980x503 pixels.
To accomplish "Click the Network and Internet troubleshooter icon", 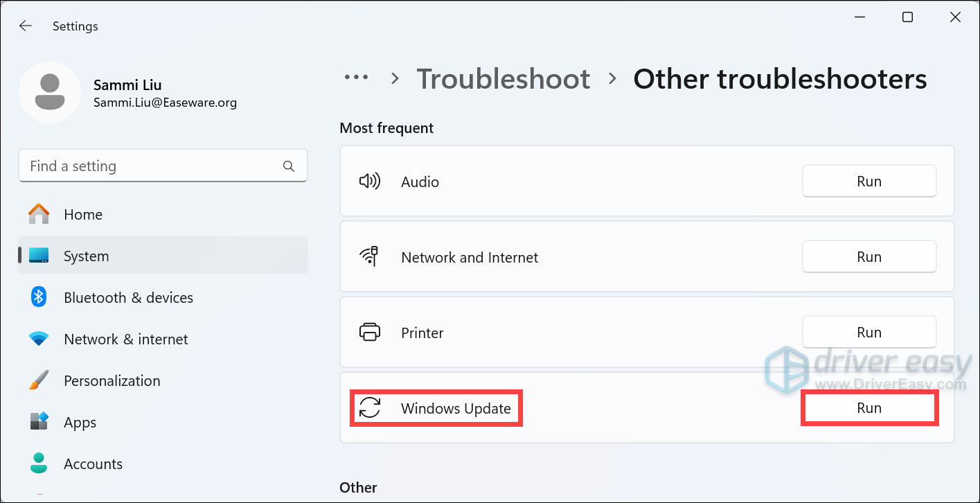I will [x=370, y=257].
